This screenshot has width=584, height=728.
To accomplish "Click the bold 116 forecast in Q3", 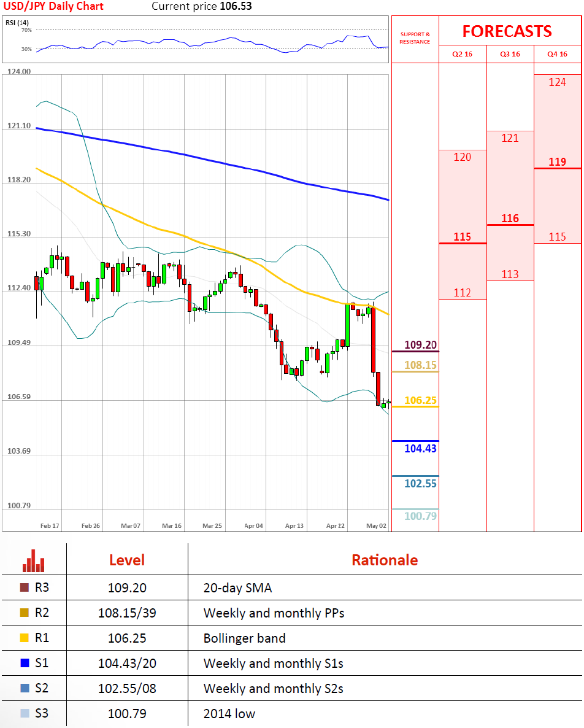I will [x=510, y=219].
